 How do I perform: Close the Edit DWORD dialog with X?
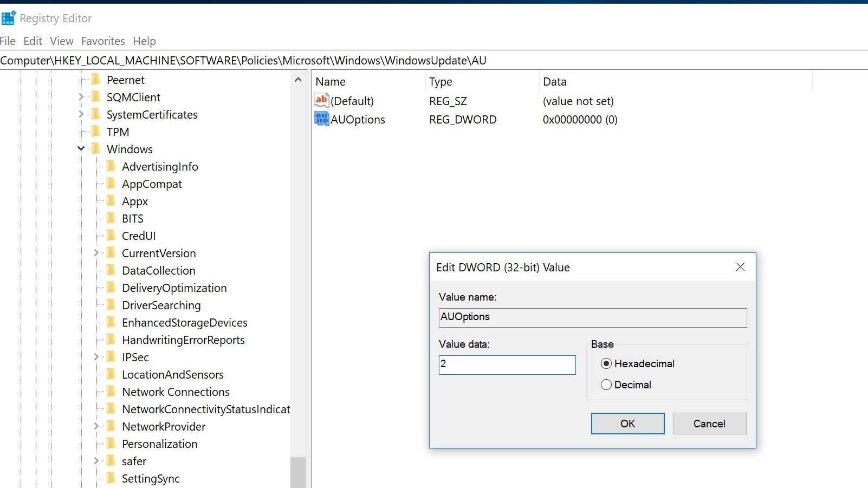pos(740,267)
